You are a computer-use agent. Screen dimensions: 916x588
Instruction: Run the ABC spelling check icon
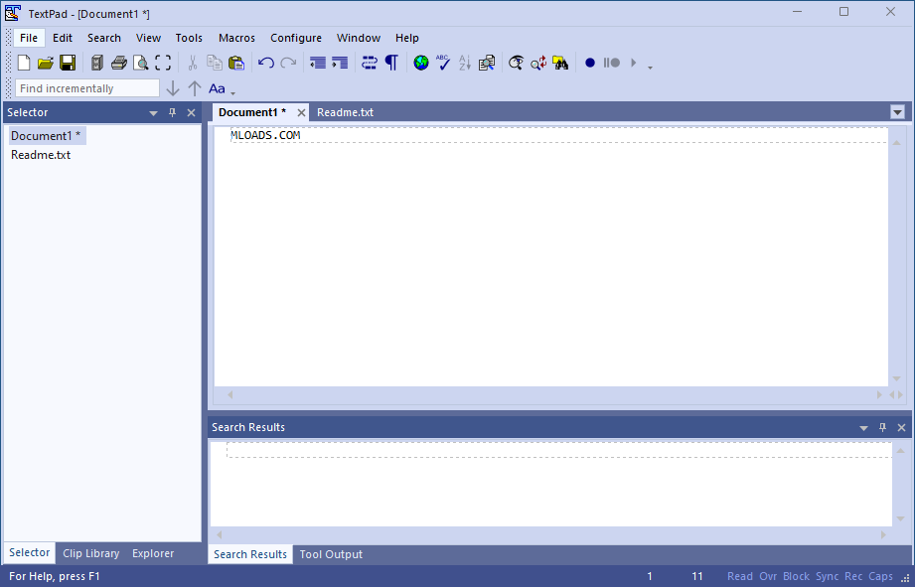point(443,63)
